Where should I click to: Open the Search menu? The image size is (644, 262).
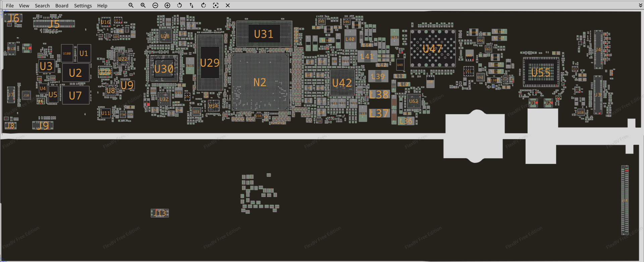(x=42, y=6)
